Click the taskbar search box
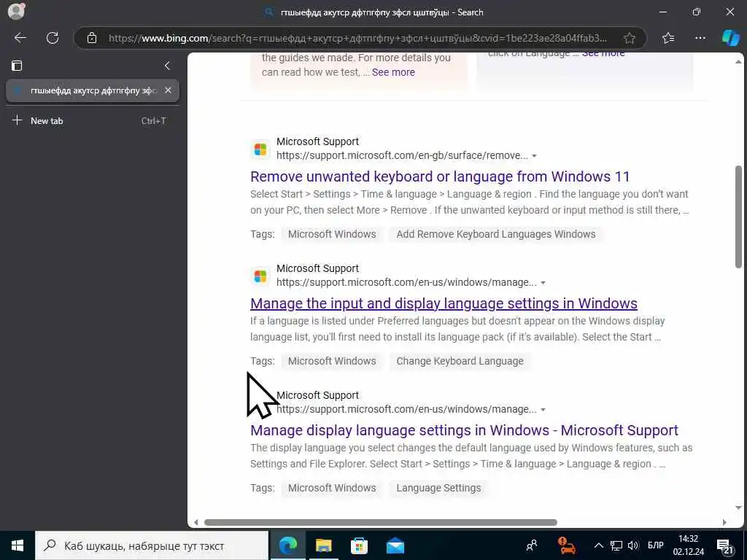Screen dimensions: 747x560 pos(152,545)
